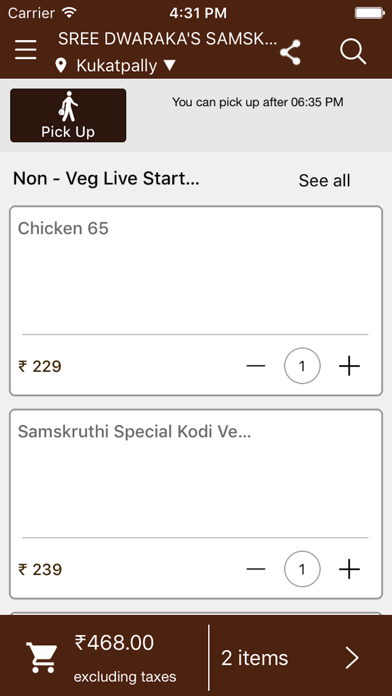
Task: Tap the ₹468.00 cart total
Action: 114,642
